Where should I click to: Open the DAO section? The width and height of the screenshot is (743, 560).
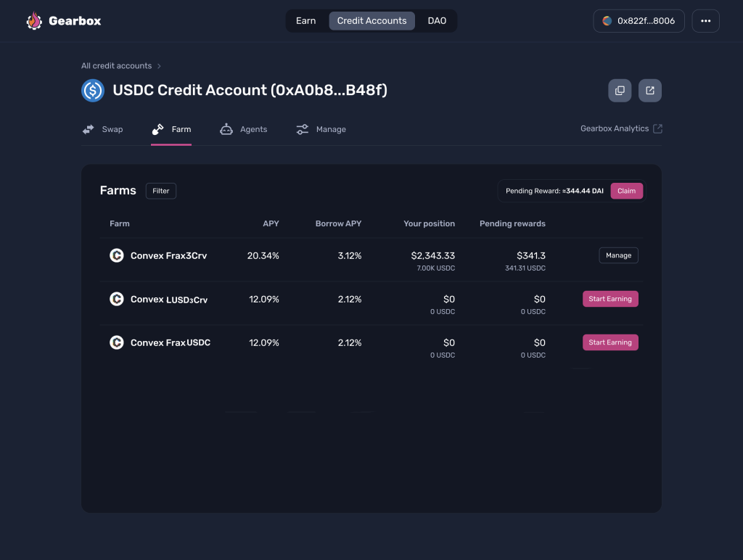pos(437,21)
